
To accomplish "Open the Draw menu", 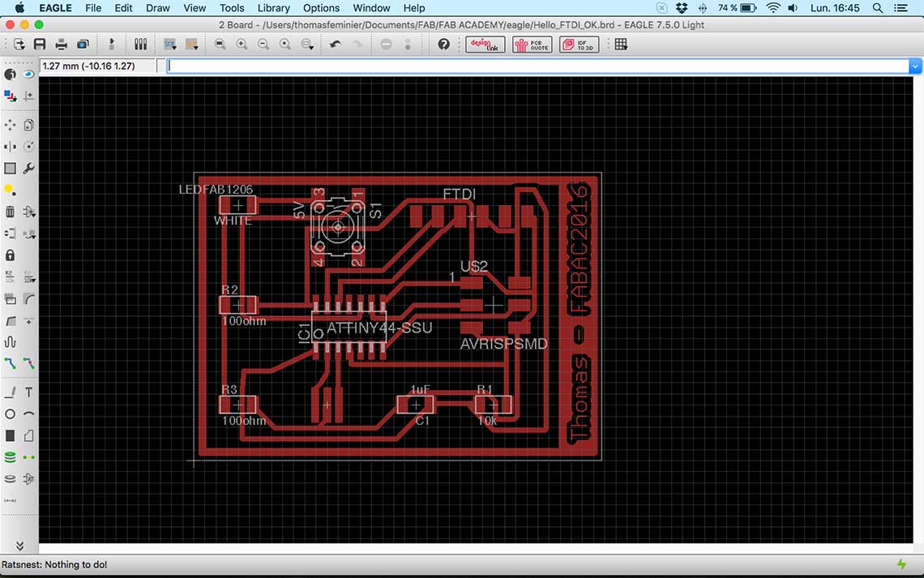I will coord(157,8).
